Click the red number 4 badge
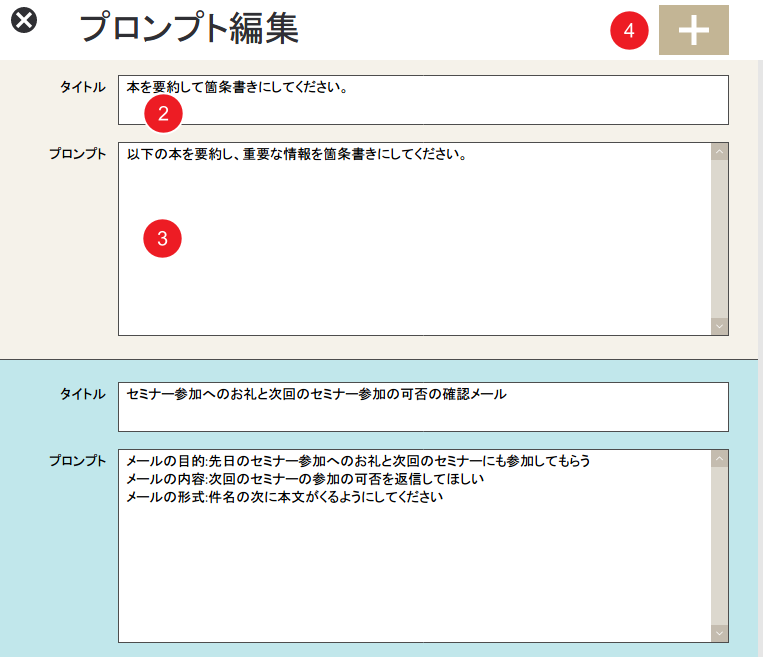 pos(629,31)
